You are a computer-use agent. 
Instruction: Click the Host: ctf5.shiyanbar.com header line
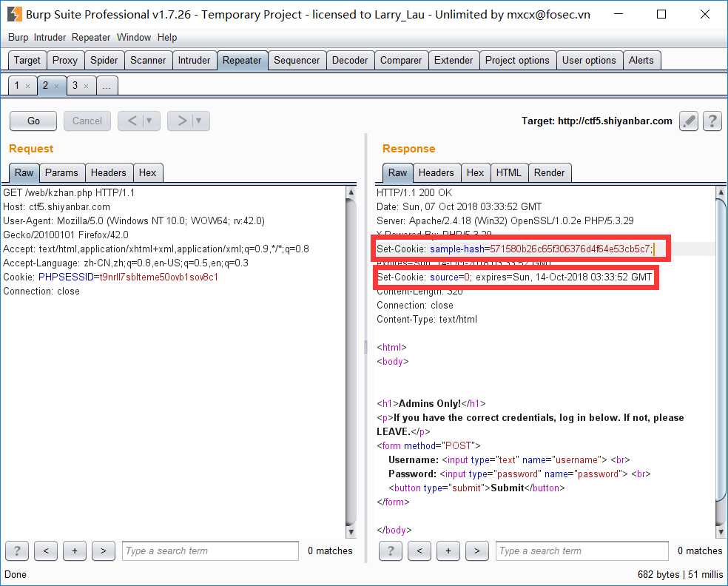click(x=57, y=206)
